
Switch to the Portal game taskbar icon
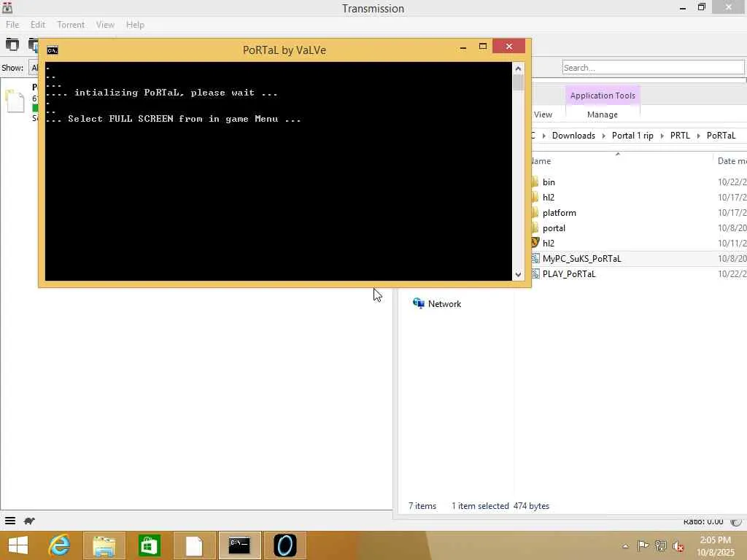pyautogui.click(x=285, y=545)
